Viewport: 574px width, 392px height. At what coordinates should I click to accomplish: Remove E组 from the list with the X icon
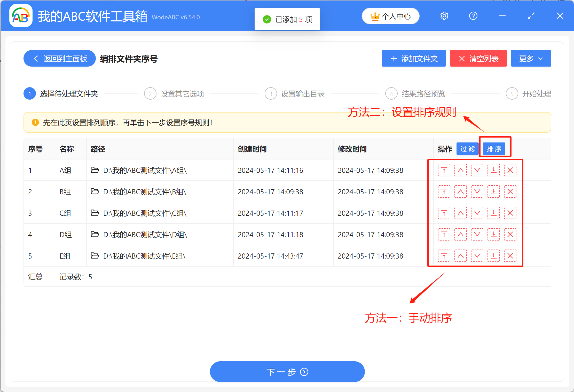[510, 256]
